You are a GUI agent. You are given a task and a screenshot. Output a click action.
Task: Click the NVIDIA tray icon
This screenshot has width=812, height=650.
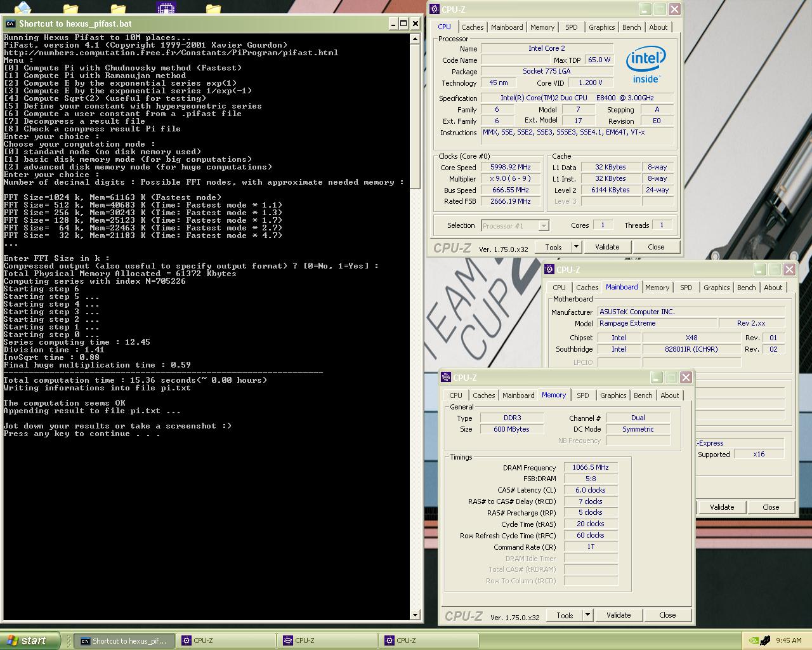(753, 640)
